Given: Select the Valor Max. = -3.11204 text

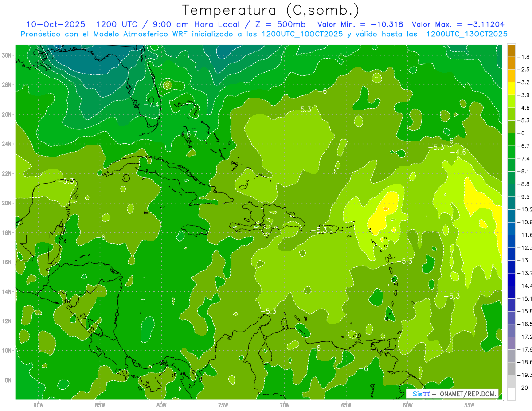Looking at the screenshot, I should [458, 24].
